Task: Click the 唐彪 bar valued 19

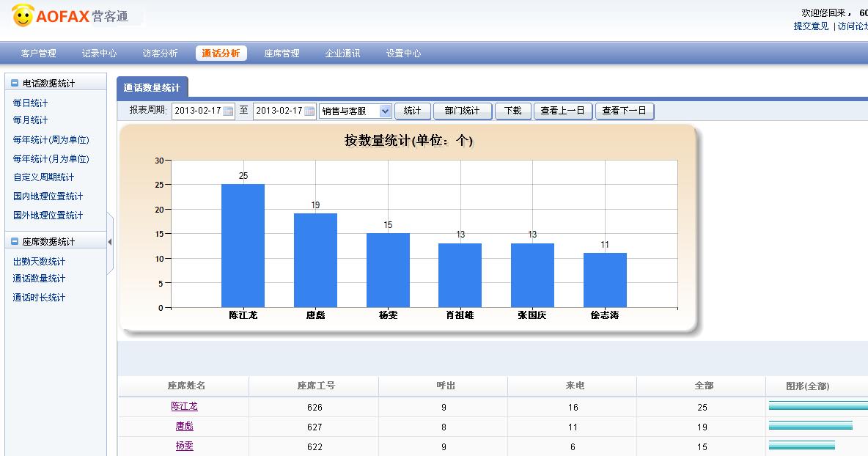Action: [315, 260]
